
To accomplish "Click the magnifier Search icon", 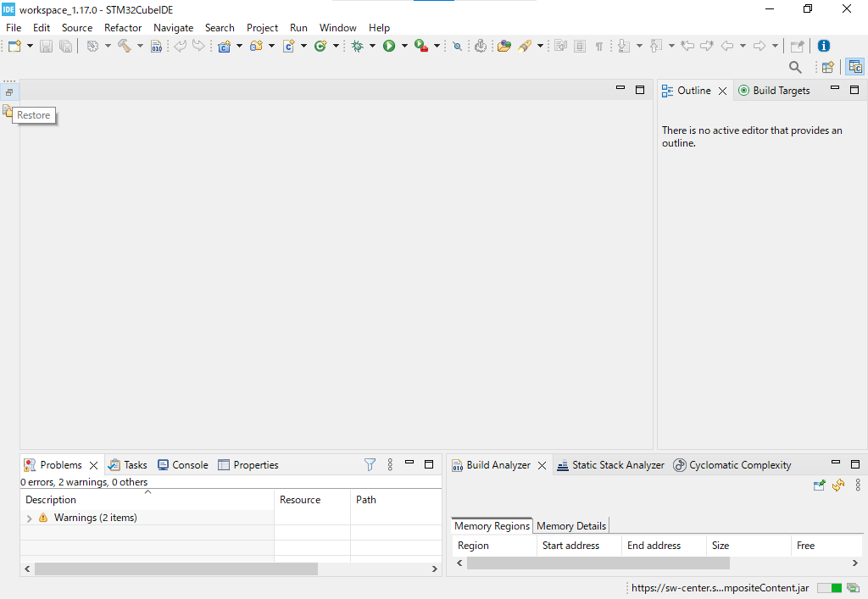I will point(795,68).
